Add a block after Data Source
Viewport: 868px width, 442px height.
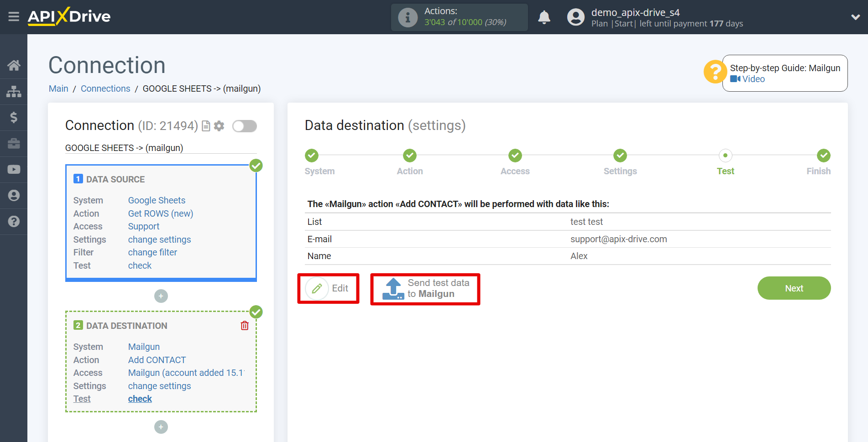(x=161, y=296)
